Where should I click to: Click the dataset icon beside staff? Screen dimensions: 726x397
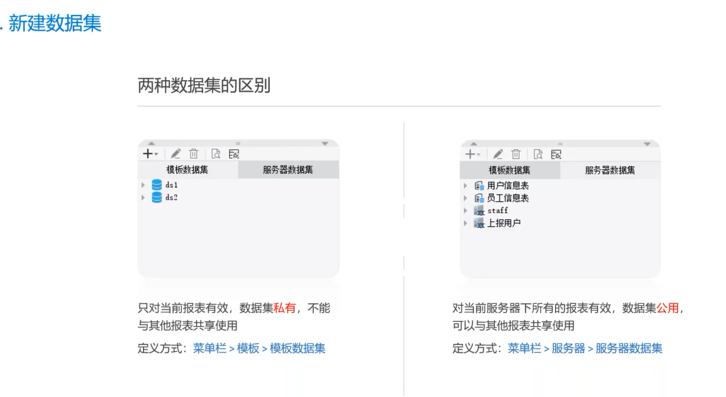479,211
